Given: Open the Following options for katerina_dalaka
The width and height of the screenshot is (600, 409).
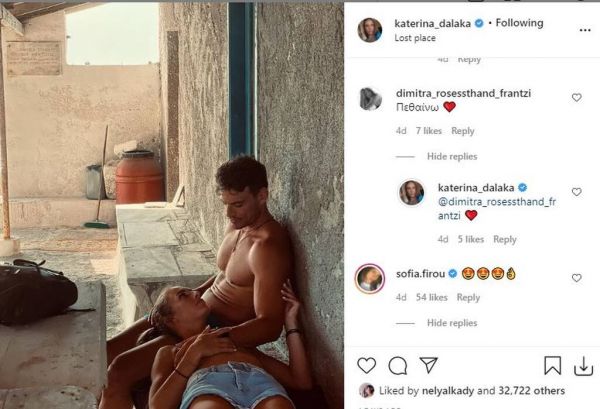Looking at the screenshot, I should tap(518, 22).
